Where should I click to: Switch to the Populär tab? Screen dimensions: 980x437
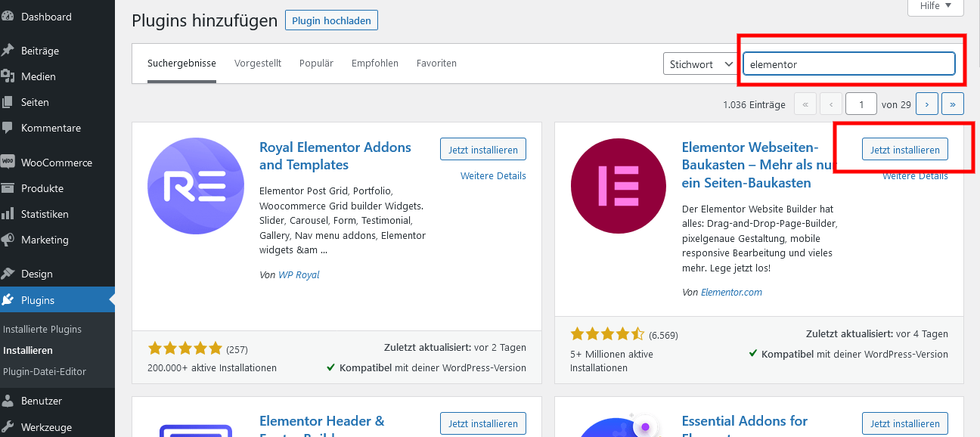316,63
